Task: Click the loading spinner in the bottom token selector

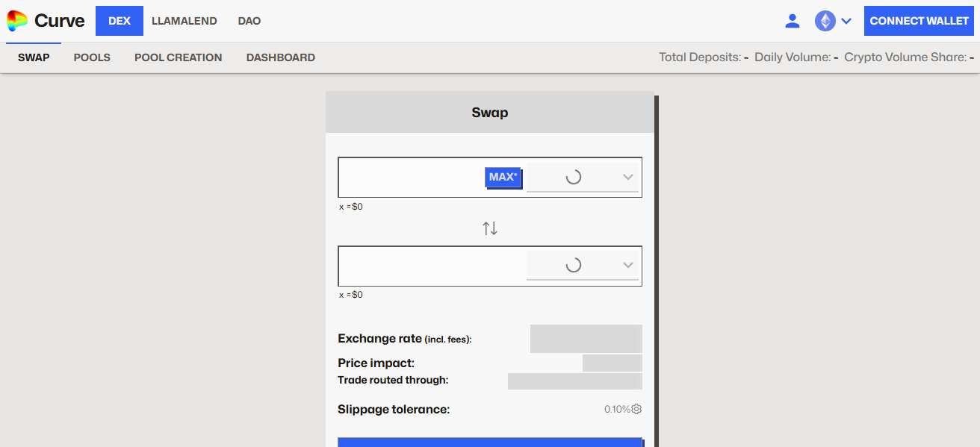Action: (574, 265)
